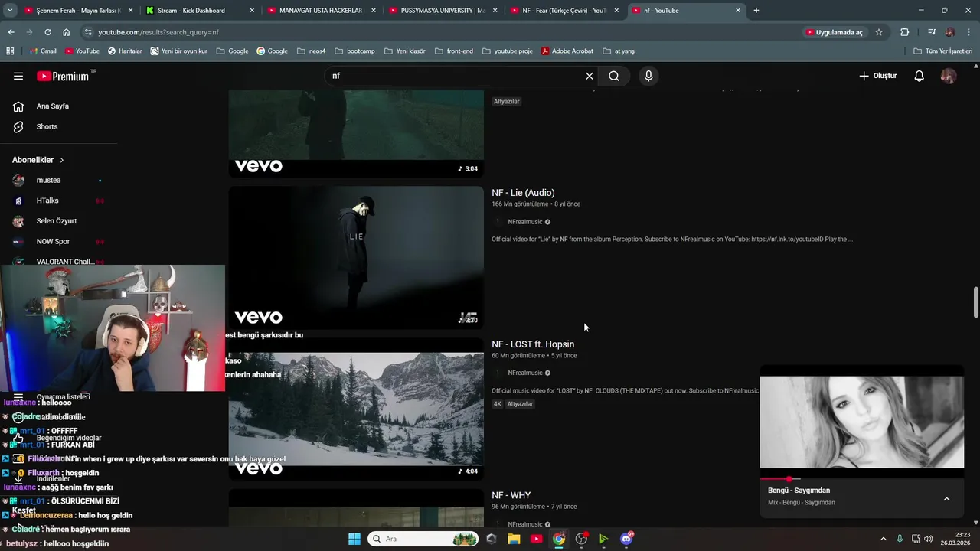
Task: Open the account avatar menu
Action: [x=949, y=76]
